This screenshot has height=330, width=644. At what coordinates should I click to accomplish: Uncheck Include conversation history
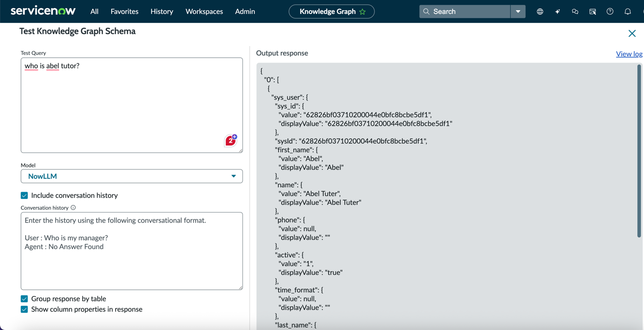click(24, 196)
